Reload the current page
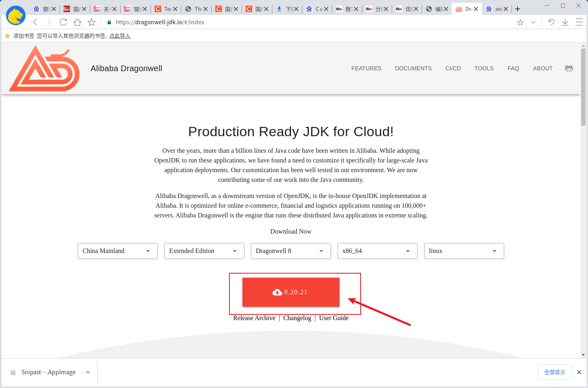The width and height of the screenshot is (588, 388). tap(63, 22)
